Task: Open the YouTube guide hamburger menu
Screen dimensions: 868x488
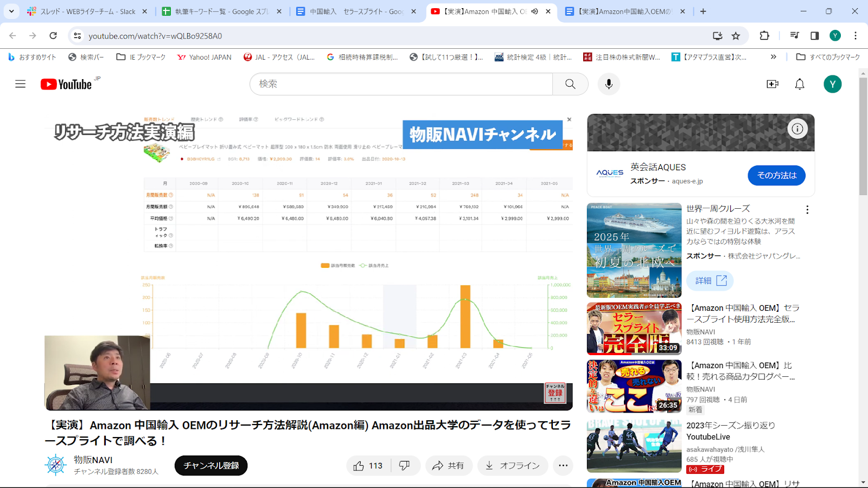Action: (x=21, y=84)
